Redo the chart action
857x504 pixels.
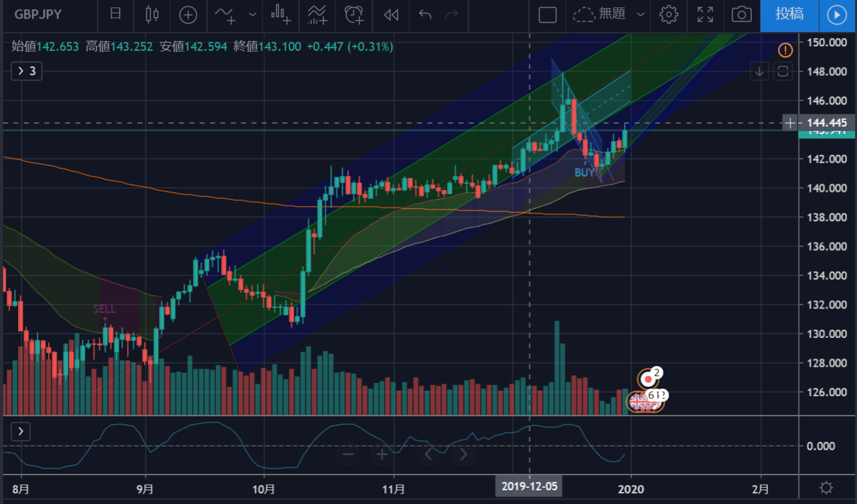[x=452, y=14]
